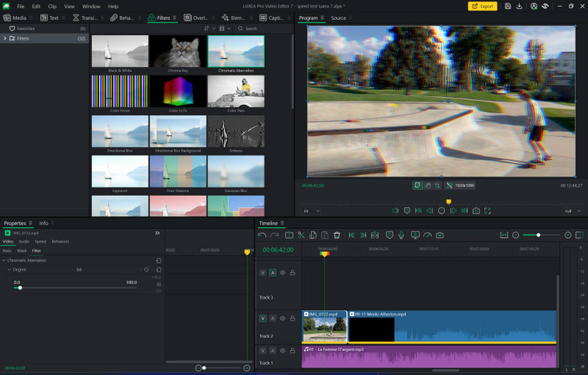Click the Export button
The image size is (588, 375).
(482, 7)
